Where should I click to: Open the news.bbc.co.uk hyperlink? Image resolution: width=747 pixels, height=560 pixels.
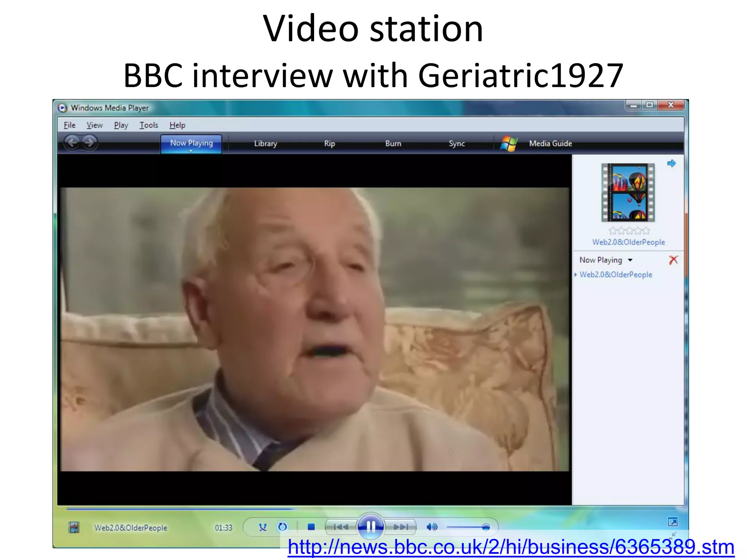511,547
